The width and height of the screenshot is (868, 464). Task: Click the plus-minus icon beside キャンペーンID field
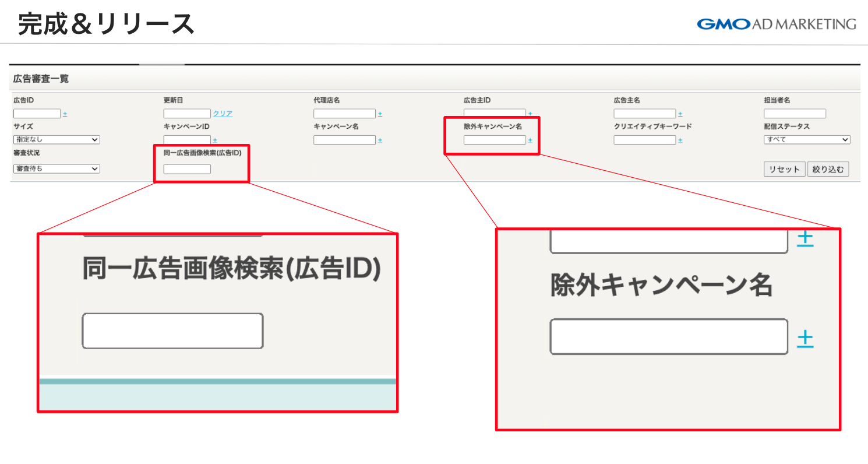tap(215, 140)
